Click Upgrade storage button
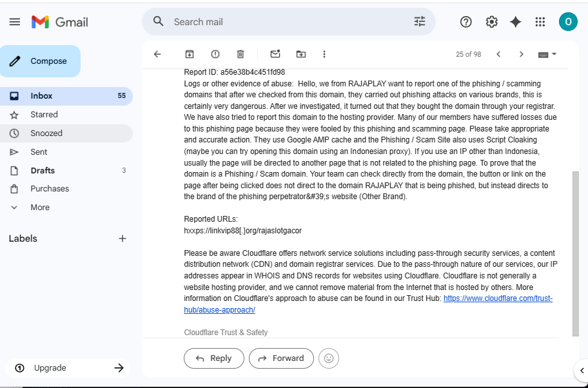 tap(68, 368)
